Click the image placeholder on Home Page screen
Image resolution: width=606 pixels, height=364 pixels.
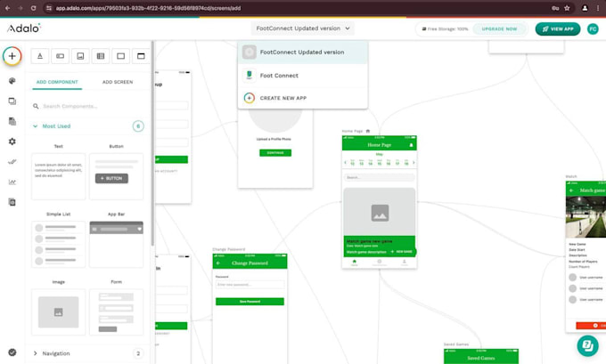380,212
